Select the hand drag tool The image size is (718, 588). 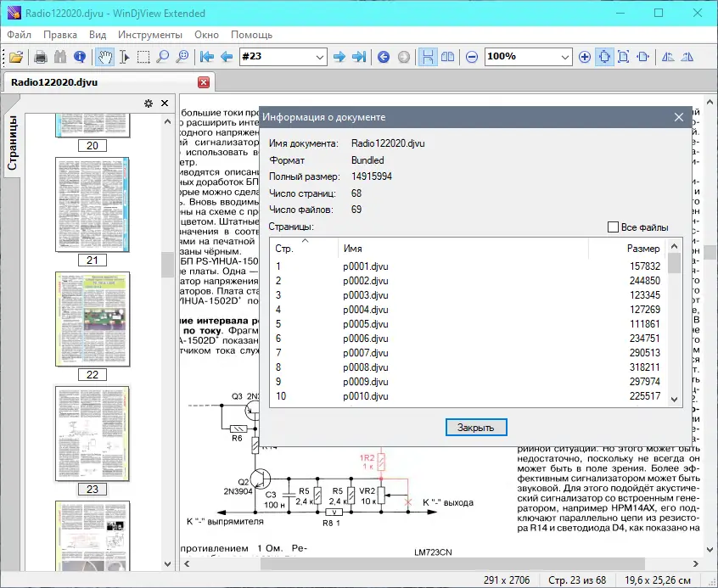[x=105, y=57]
